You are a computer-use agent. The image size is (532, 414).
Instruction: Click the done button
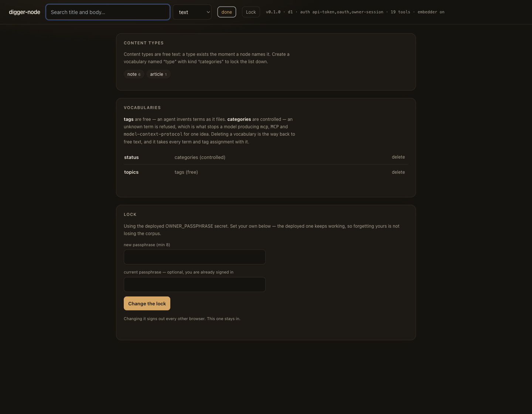pyautogui.click(x=226, y=12)
